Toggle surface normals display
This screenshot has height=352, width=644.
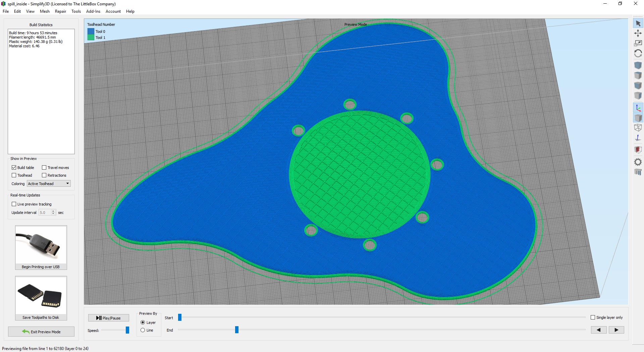[638, 138]
